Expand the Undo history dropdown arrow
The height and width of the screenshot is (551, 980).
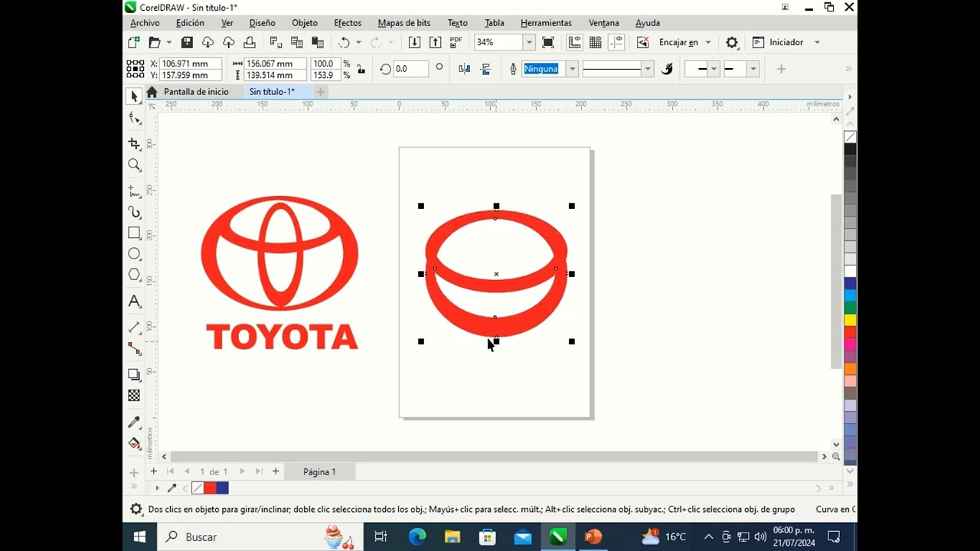358,43
